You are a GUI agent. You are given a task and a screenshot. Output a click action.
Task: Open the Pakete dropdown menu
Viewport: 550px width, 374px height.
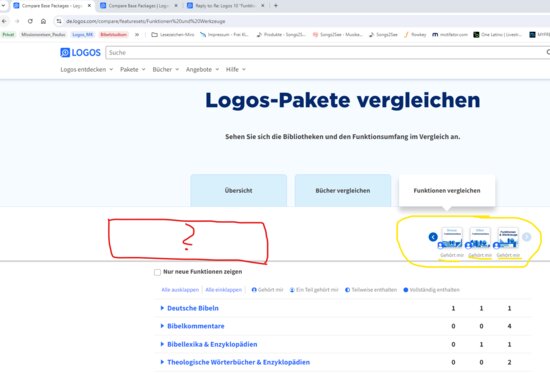coord(133,69)
